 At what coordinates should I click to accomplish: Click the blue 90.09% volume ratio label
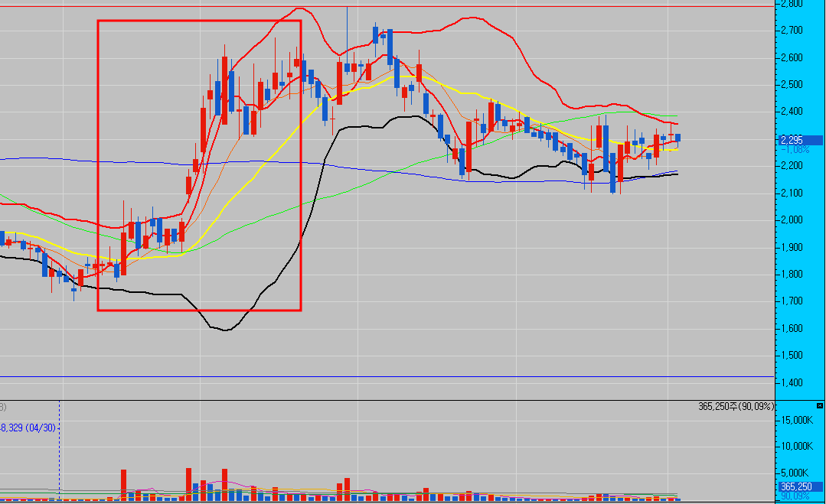[795, 496]
